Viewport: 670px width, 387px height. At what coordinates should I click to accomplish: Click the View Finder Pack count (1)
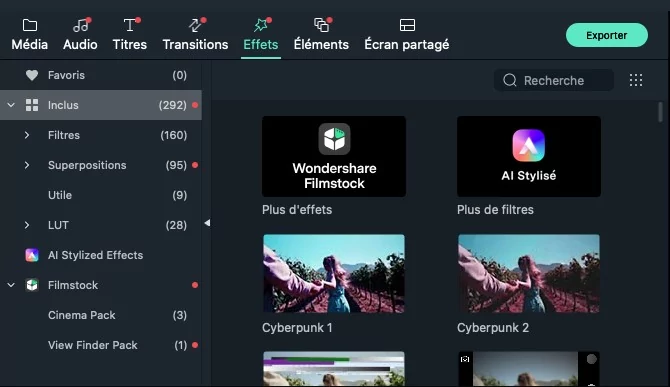[x=180, y=345]
